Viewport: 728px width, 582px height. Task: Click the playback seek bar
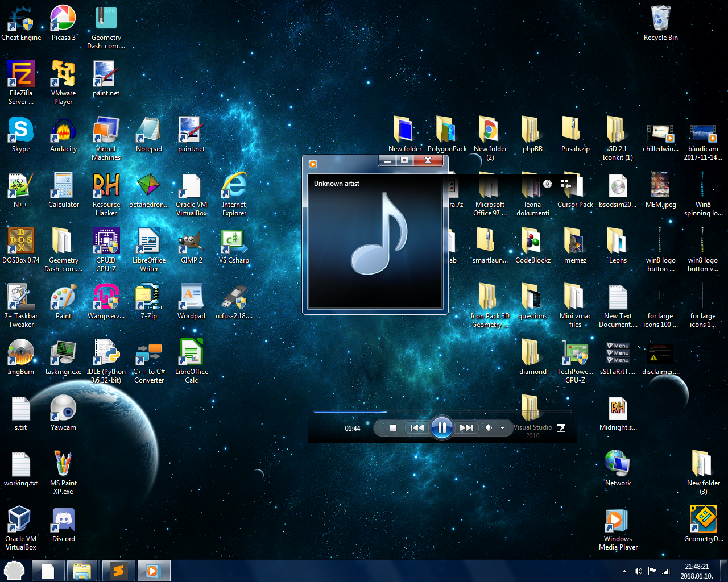[x=441, y=411]
